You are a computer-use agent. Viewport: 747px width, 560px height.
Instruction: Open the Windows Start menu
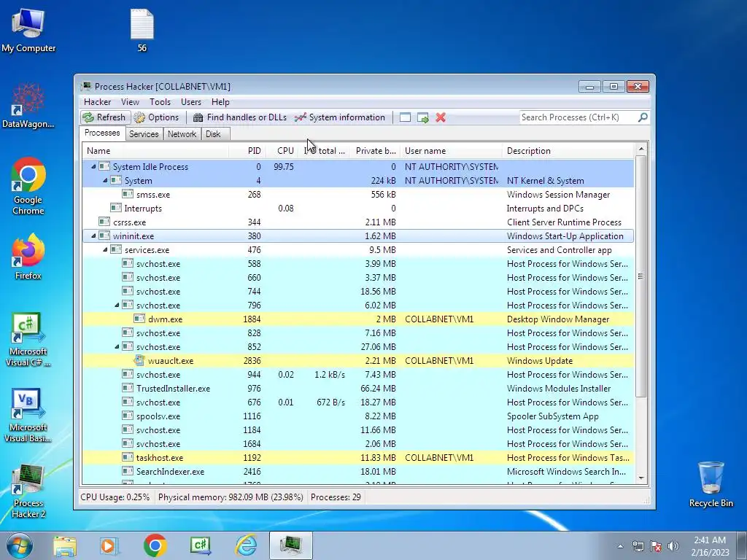pyautogui.click(x=20, y=545)
